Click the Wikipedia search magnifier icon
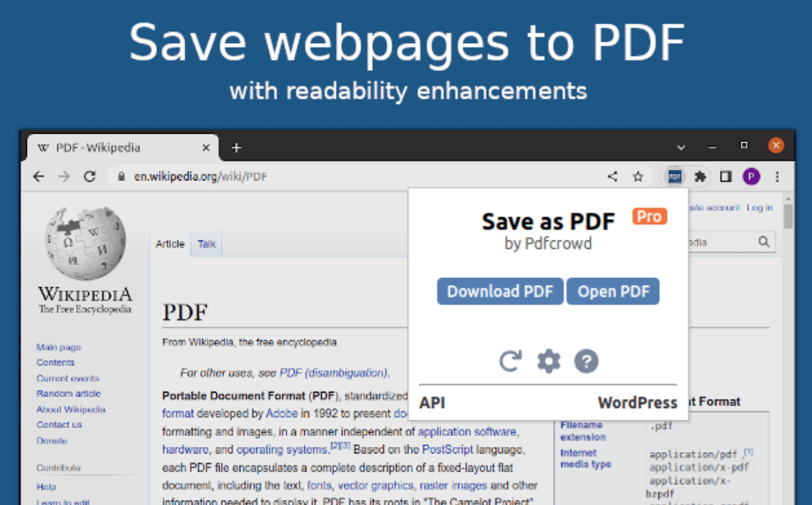Image resolution: width=812 pixels, height=505 pixels. coord(763,242)
